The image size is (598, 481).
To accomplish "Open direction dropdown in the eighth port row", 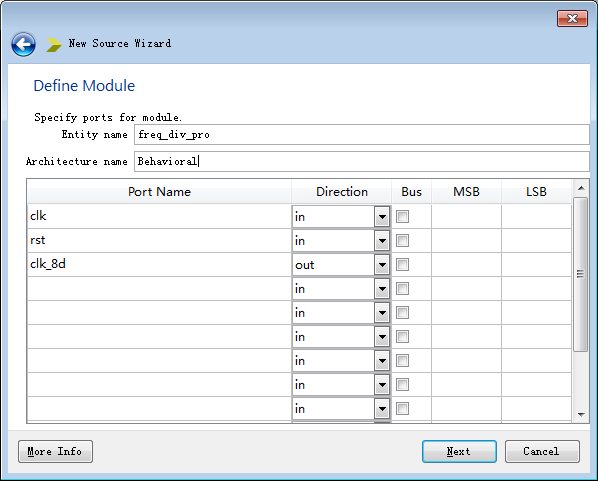I will pos(382,385).
